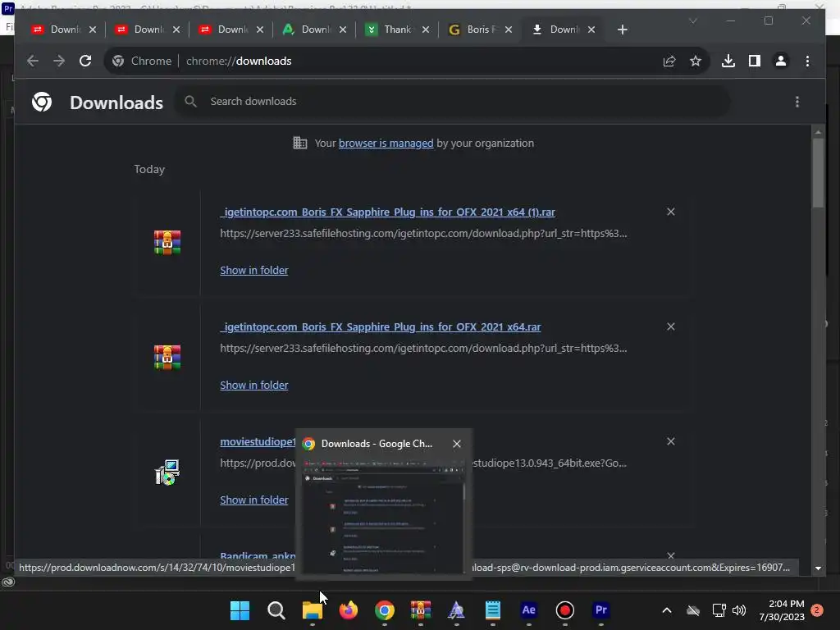This screenshot has width=840, height=630.
Task: Open the tab search dropdown chevron
Action: [x=692, y=21]
